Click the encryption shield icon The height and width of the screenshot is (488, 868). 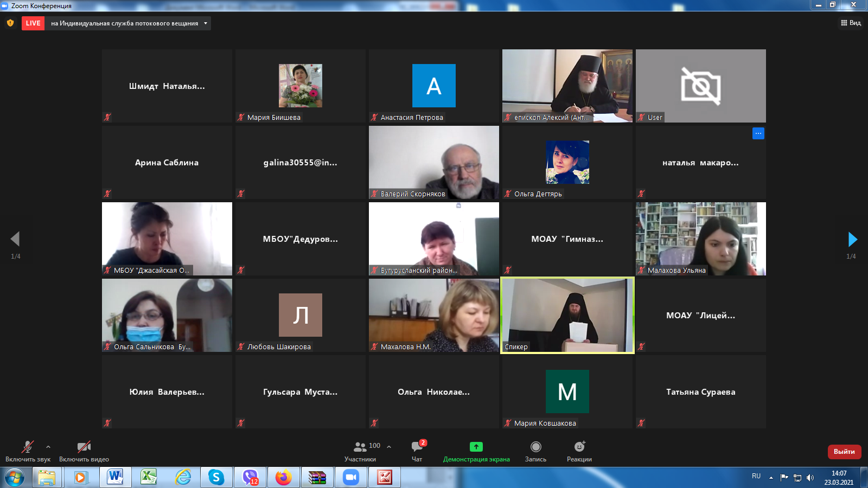pos(10,23)
